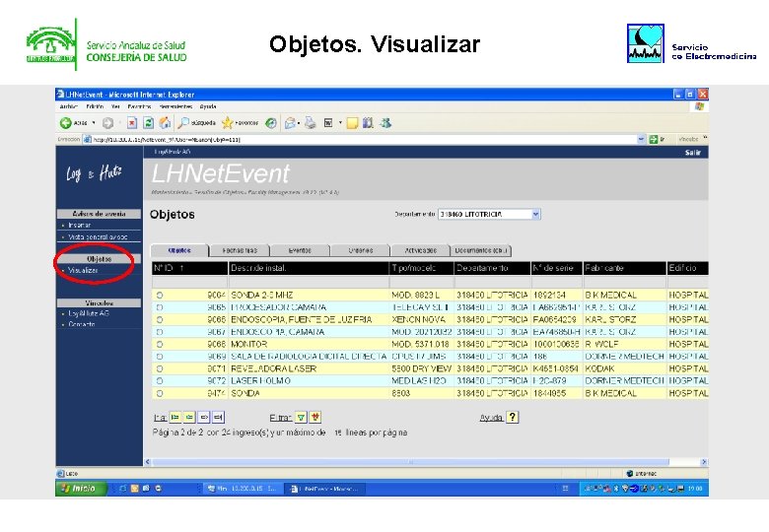The height and width of the screenshot is (532, 769).
Task: Go to previous page arrow icon
Action: 189,418
